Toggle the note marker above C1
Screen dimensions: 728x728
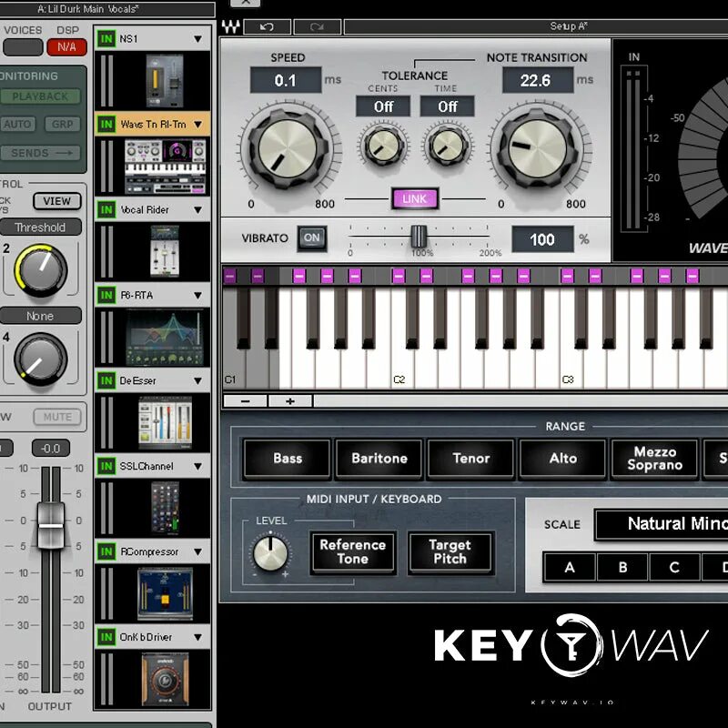click(x=230, y=277)
